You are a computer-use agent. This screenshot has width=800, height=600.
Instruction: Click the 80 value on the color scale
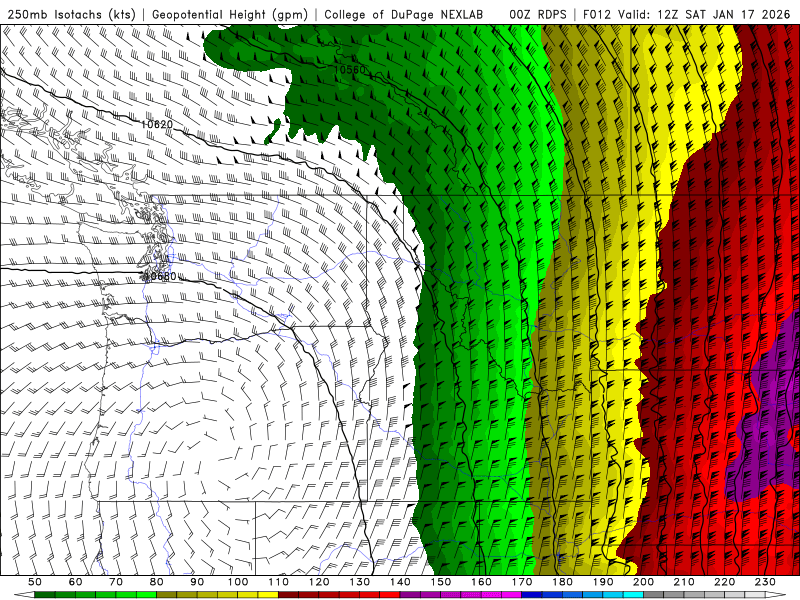pyautogui.click(x=157, y=582)
